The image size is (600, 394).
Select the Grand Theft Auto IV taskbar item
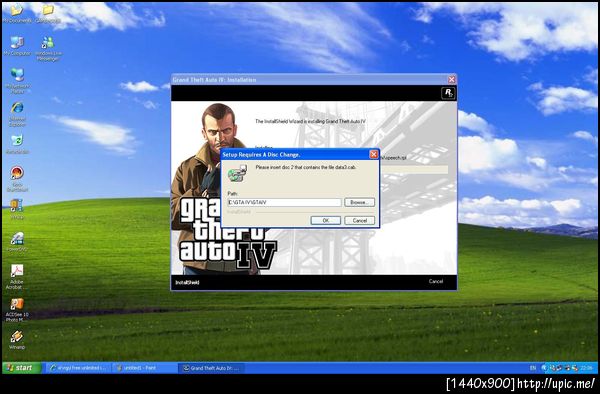coord(211,368)
